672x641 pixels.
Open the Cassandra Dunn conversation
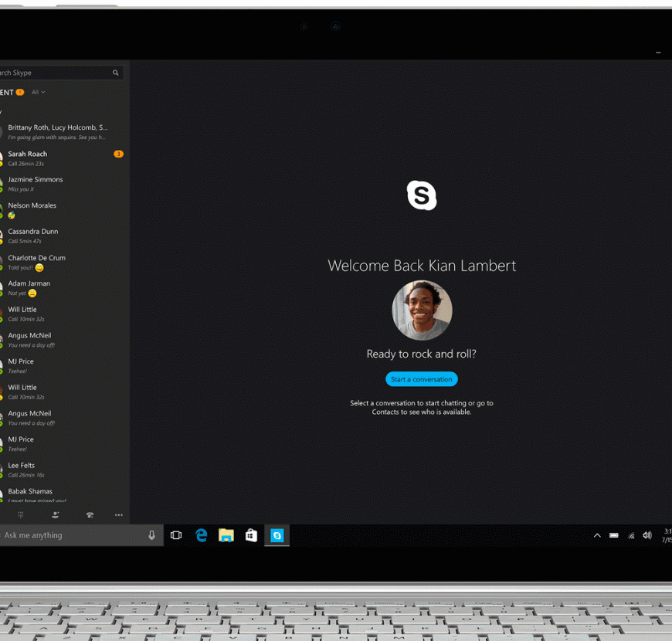[x=64, y=236]
